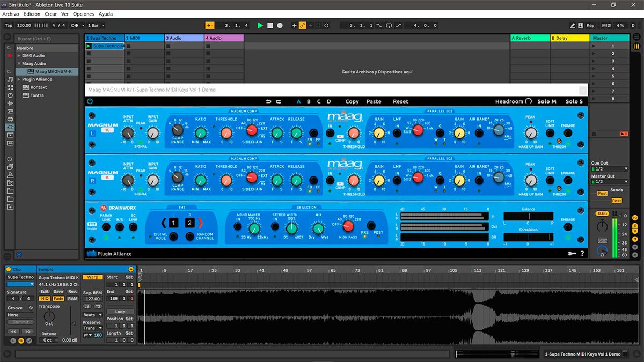
Task: Select plugin preset slot B
Action: tap(309, 101)
